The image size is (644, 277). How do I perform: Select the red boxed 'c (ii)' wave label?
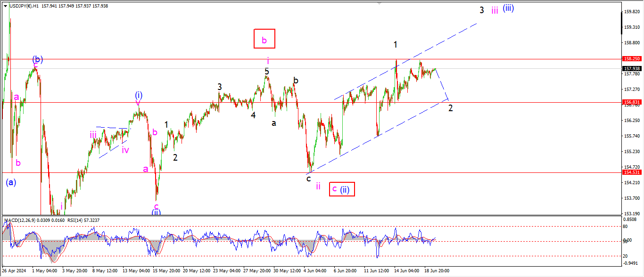click(x=341, y=189)
